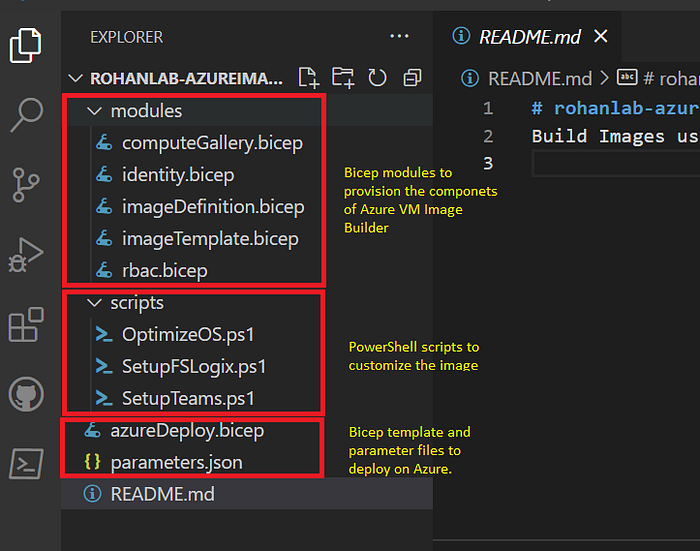
Task: Switch to the README.md editor tab
Action: coord(529,37)
